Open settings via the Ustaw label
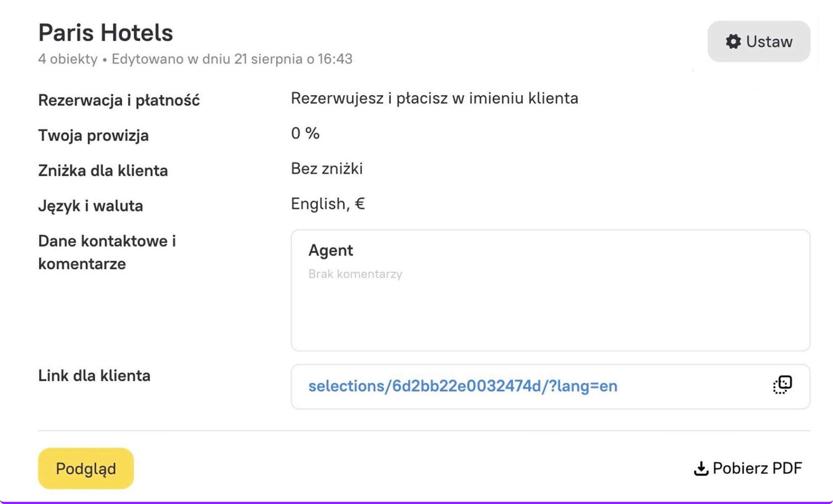The height and width of the screenshot is (504, 833). point(769,42)
